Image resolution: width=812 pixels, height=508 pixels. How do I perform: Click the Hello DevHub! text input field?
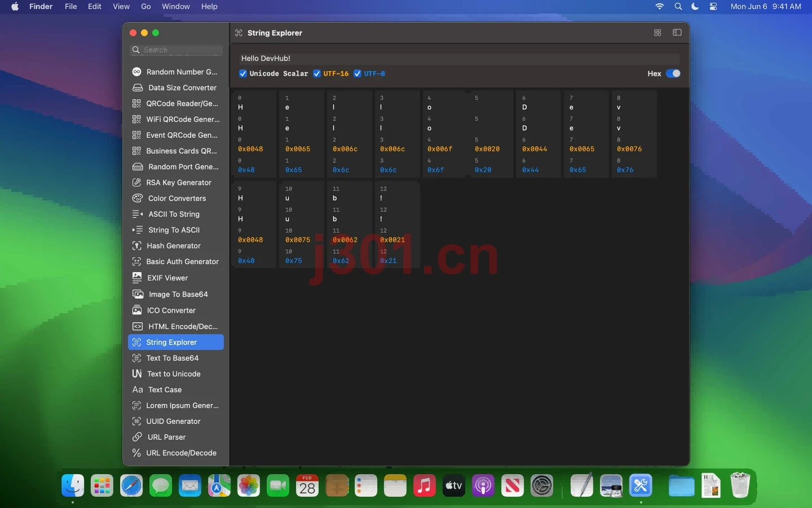click(459, 58)
